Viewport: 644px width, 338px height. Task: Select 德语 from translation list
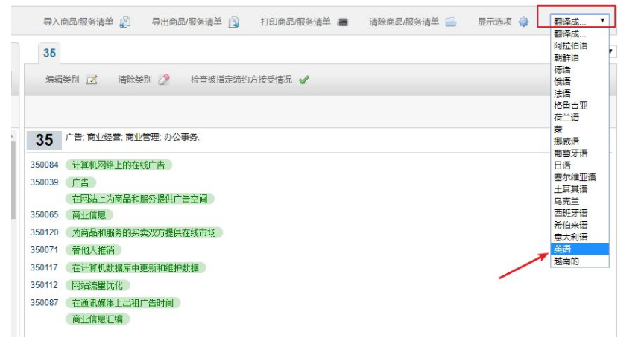point(579,69)
